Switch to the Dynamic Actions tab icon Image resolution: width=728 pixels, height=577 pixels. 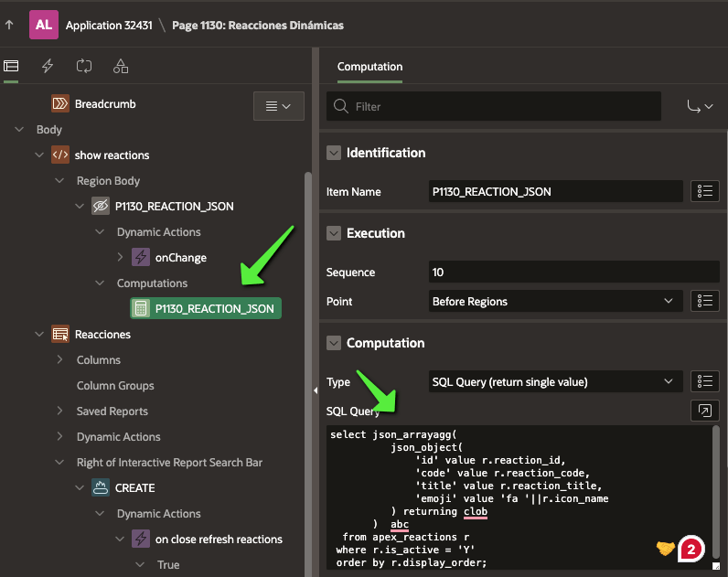(x=48, y=66)
